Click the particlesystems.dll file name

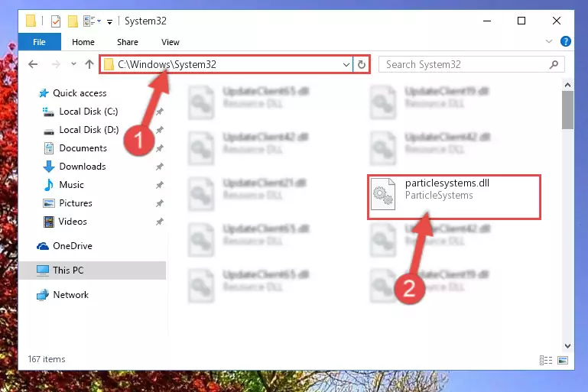[447, 183]
